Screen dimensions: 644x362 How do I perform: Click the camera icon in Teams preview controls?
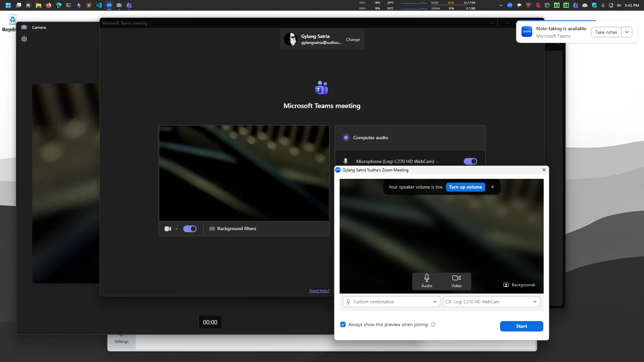coord(168,229)
